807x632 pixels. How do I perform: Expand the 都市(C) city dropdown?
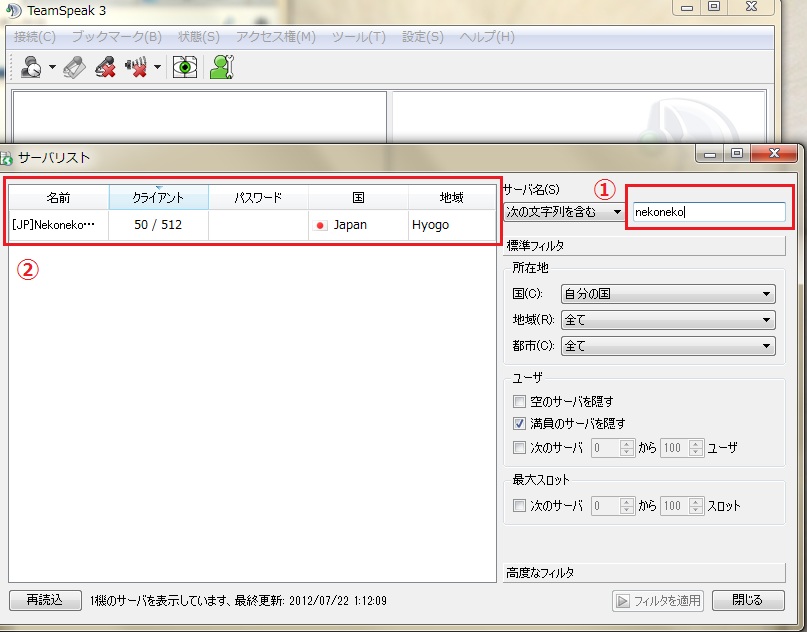coord(668,346)
